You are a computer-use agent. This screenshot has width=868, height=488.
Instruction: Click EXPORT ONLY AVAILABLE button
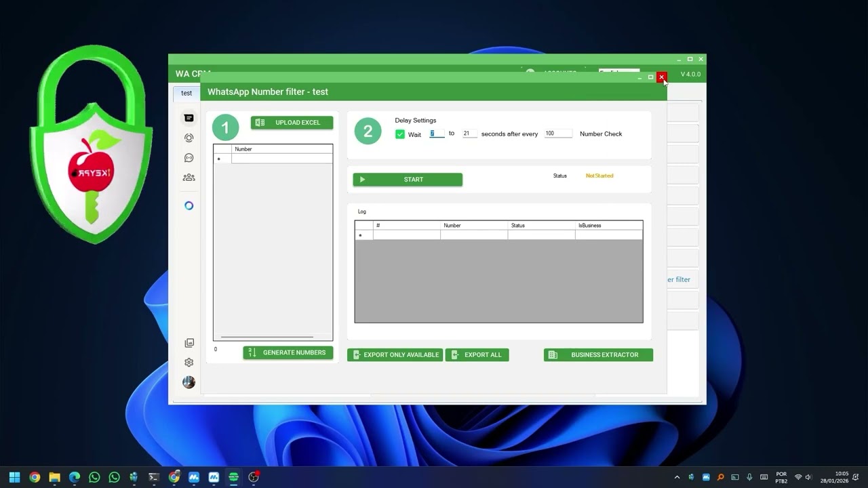tap(395, 354)
